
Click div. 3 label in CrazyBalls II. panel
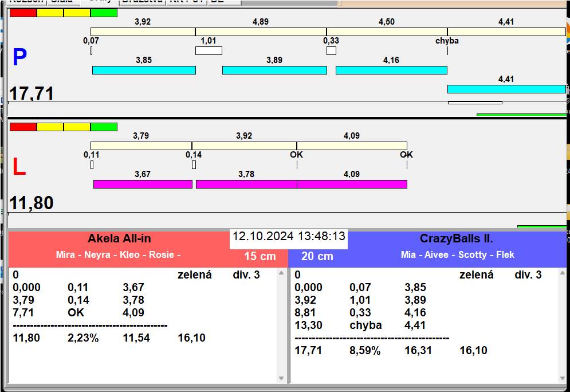(528, 275)
